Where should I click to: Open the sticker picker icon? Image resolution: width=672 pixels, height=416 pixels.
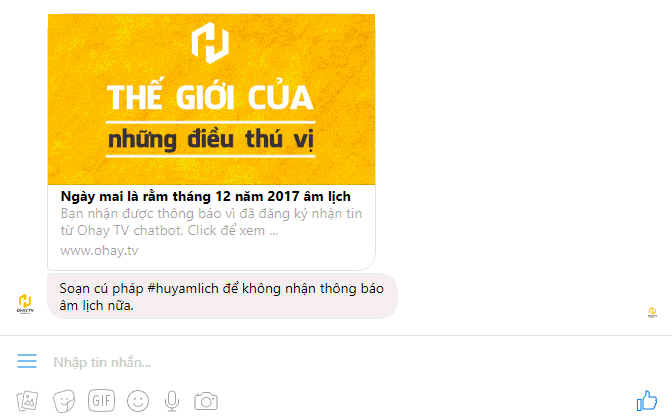64,401
